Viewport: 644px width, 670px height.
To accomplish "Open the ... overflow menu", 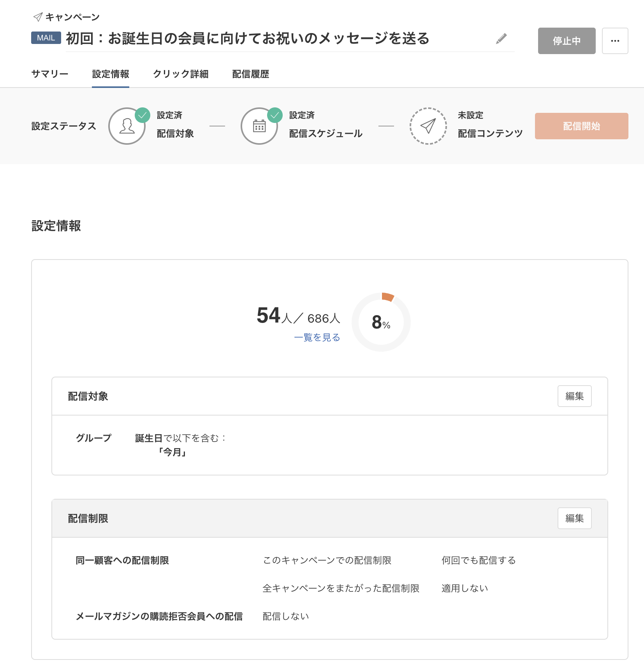I will click(x=615, y=40).
